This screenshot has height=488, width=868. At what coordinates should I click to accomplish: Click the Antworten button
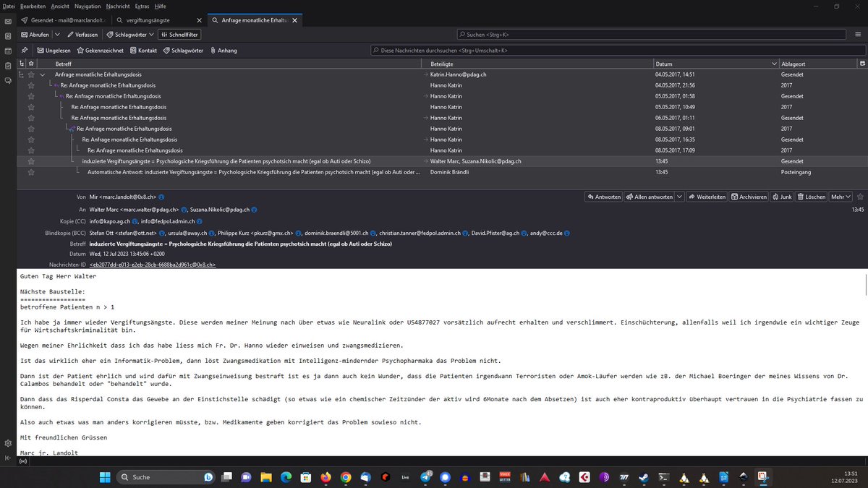pos(603,197)
